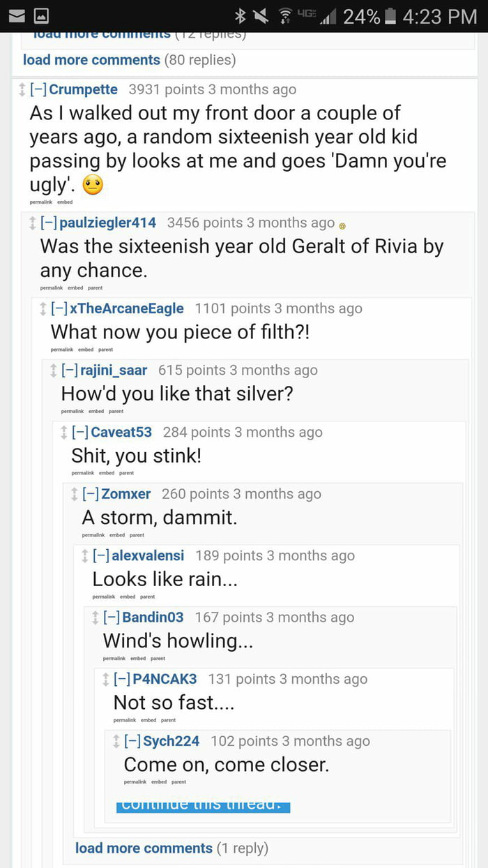Tap the Bluetooth status icon
Viewport: 488px width, 868px height.
tap(241, 16)
